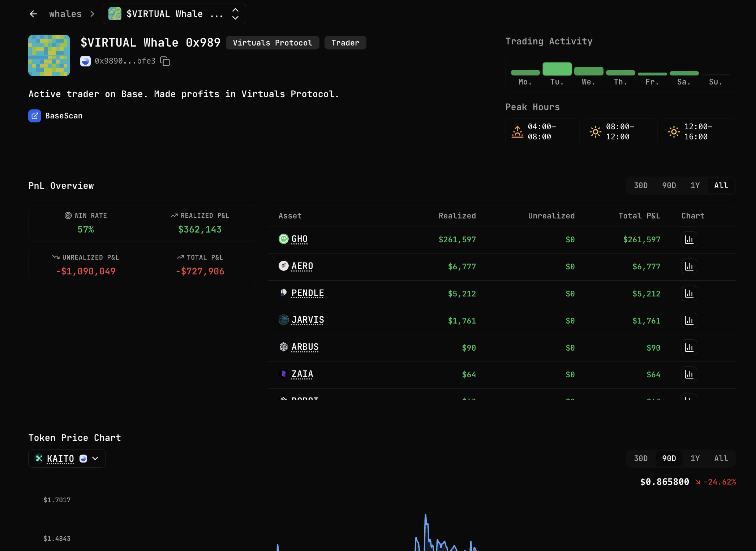
Task: Show the PENDLE chart icon
Action: [689, 294]
